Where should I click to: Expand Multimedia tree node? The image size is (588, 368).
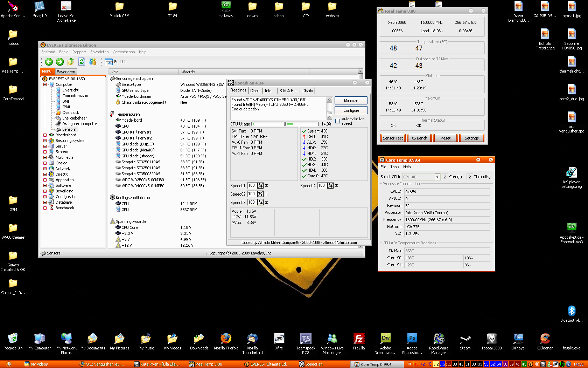pyautogui.click(x=45, y=157)
